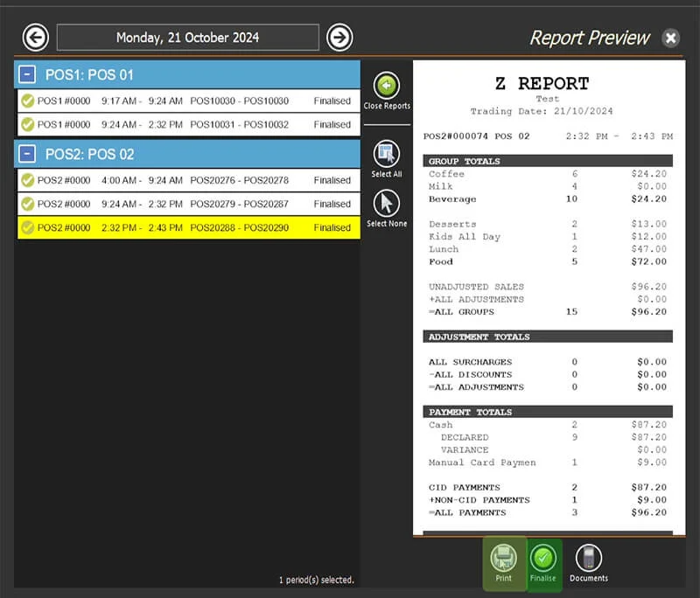Click the Select None cursor icon
This screenshot has width=700, height=598.
pos(387,204)
